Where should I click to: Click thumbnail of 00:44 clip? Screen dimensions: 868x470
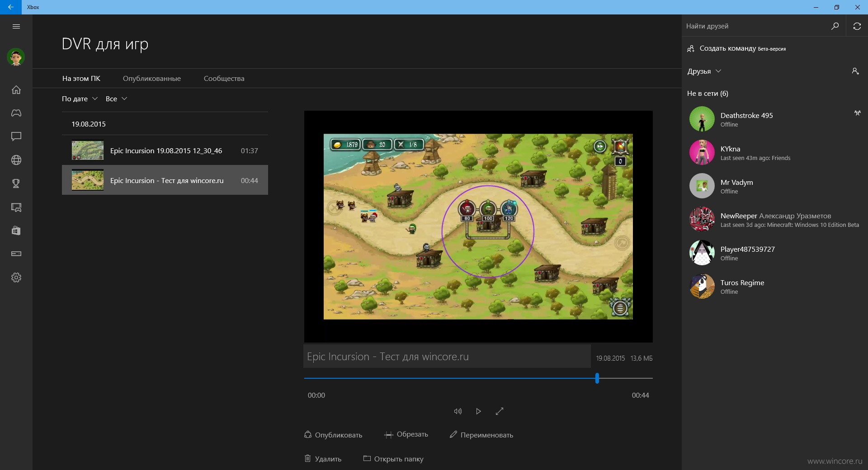88,180
